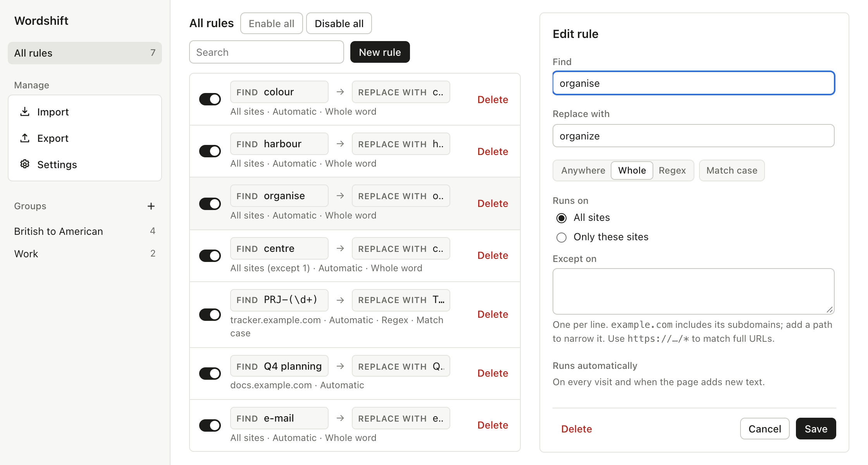Viewport: 868px width, 465px height.
Task: Delete the e-mail rule
Action: 493,425
